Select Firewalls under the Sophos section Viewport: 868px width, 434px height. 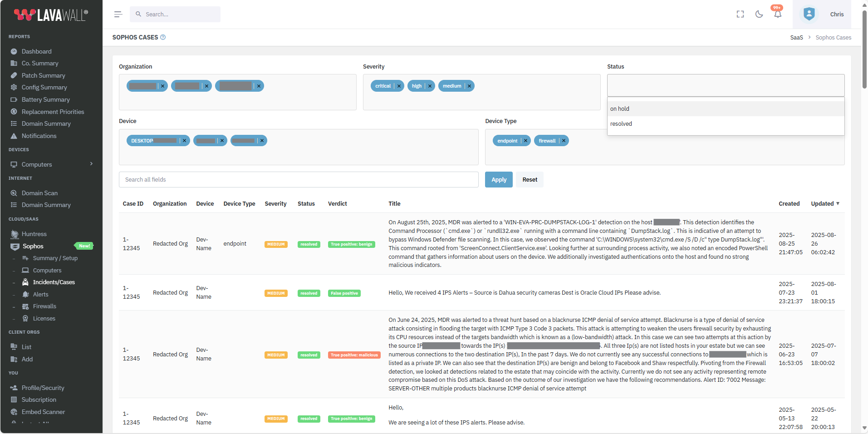[x=44, y=306]
